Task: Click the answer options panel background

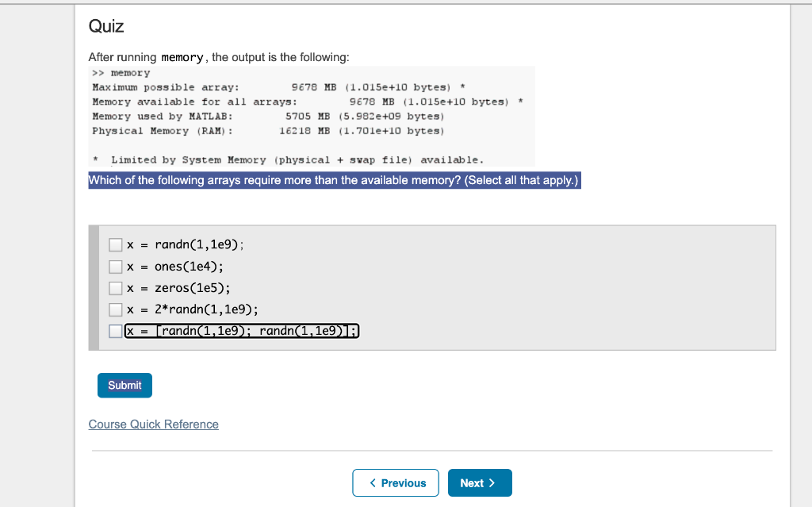Action: click(555, 287)
